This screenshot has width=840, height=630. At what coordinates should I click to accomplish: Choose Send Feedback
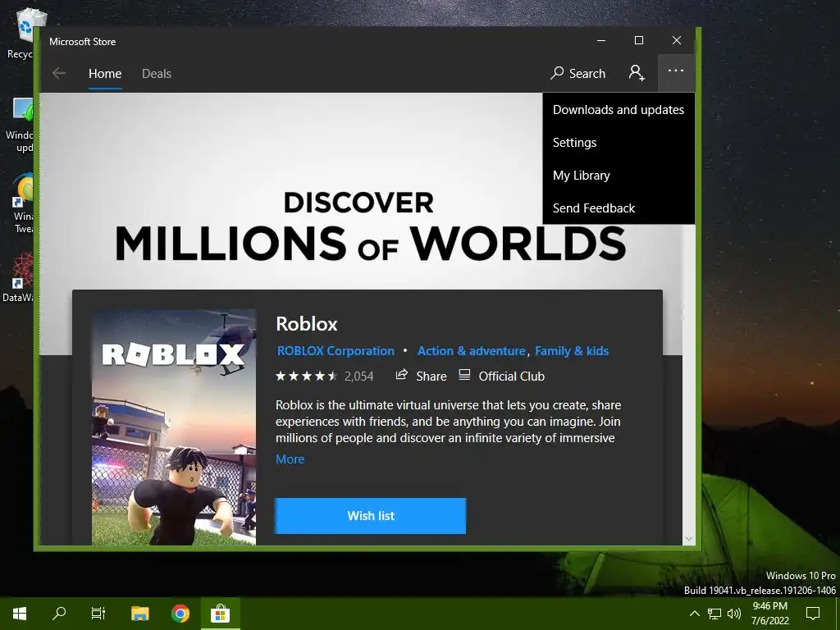tap(619, 208)
